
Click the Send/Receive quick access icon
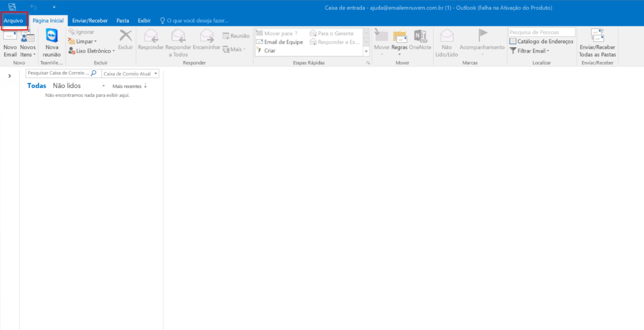pos(12,7)
